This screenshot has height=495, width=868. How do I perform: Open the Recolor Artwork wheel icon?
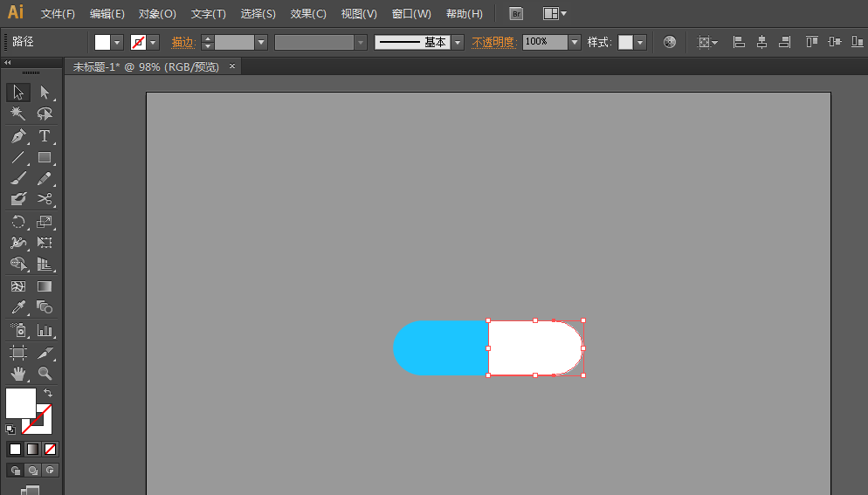click(669, 42)
